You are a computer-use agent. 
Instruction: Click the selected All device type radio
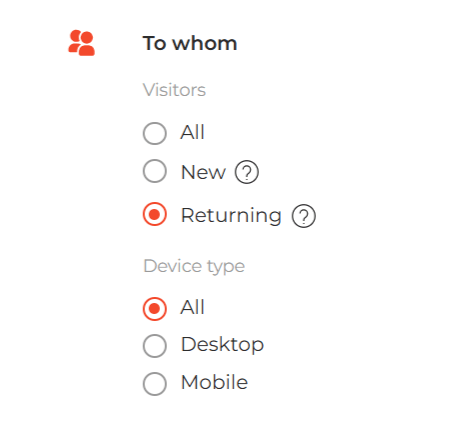coord(155,309)
